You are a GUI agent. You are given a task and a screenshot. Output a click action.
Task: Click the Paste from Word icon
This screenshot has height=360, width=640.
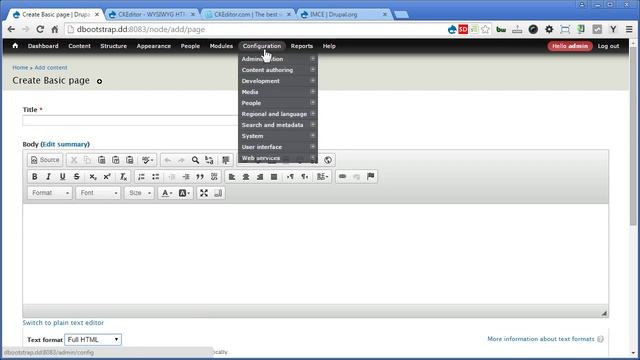[130, 160]
